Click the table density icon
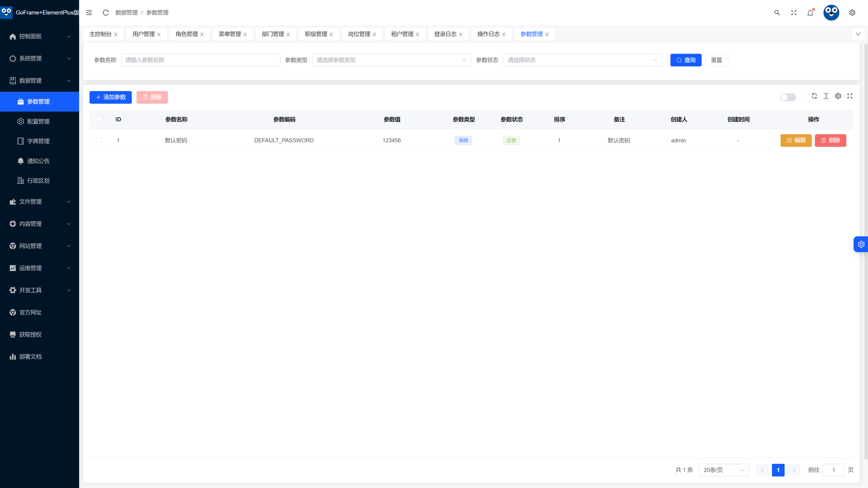Viewport: 868px width, 488px height. pos(826,96)
